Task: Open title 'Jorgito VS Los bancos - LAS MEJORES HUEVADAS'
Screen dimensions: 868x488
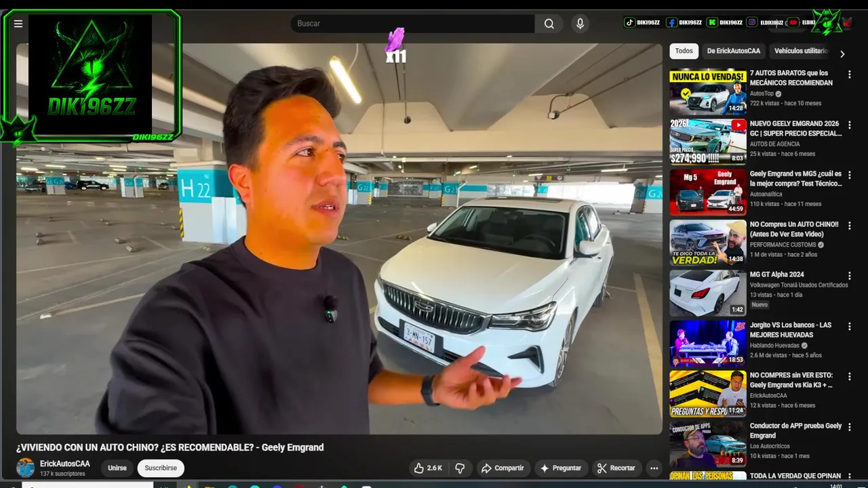Action: [x=791, y=330]
